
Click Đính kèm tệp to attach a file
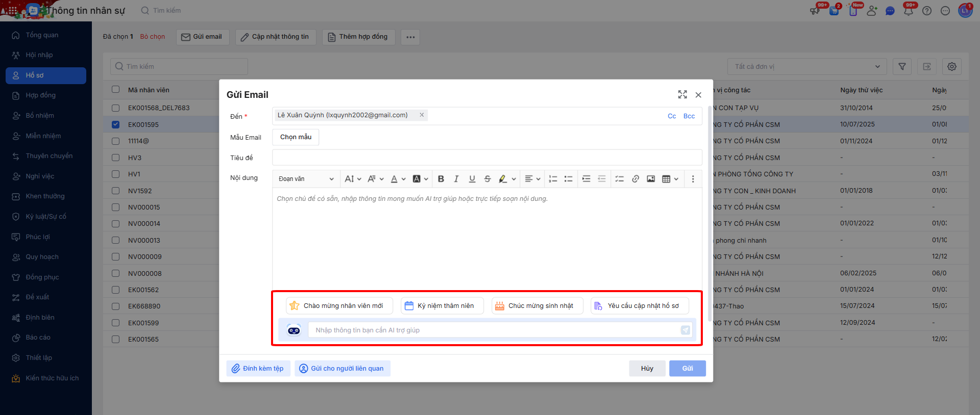coord(258,369)
